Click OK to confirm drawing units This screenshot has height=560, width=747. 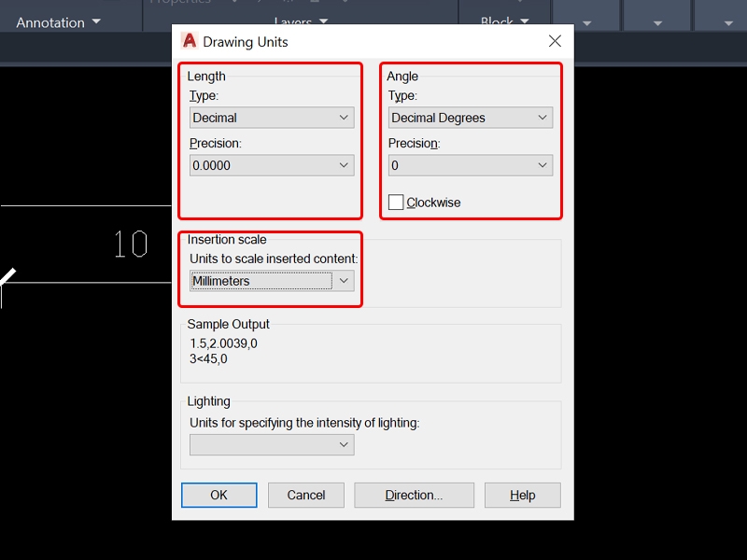(218, 495)
